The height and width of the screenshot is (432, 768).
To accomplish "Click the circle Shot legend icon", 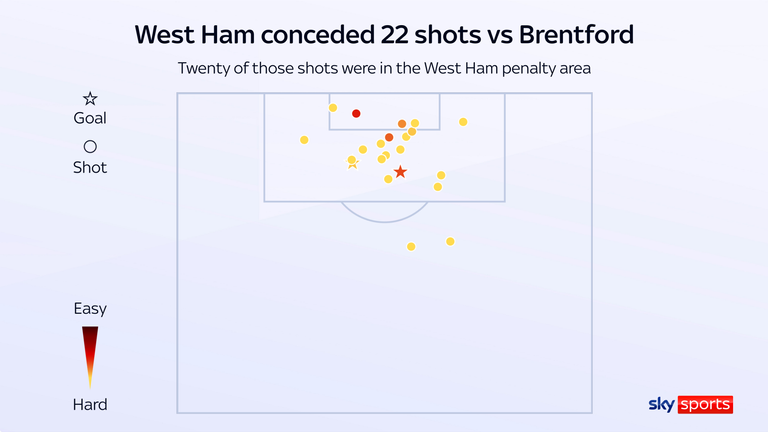I will (x=90, y=147).
